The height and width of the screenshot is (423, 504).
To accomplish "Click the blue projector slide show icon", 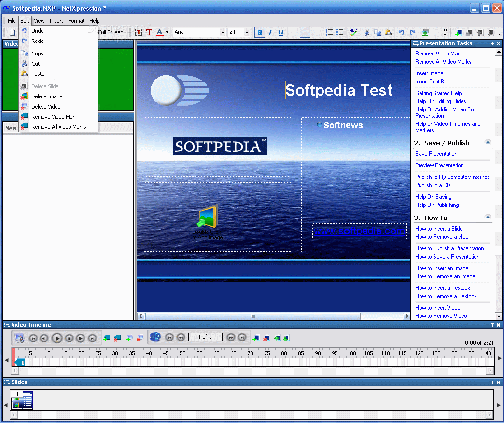I will (x=155, y=337).
